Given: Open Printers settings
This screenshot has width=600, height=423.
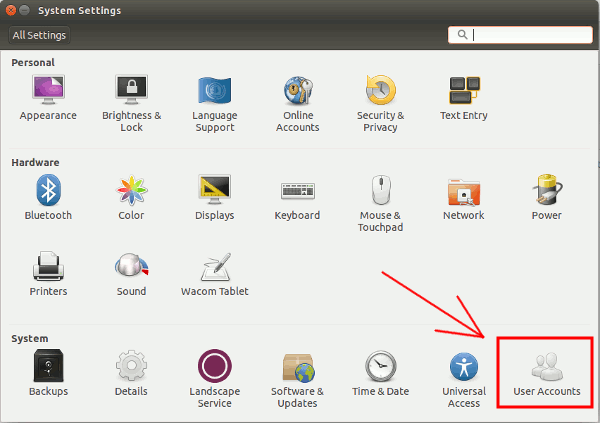Looking at the screenshot, I should click(48, 274).
